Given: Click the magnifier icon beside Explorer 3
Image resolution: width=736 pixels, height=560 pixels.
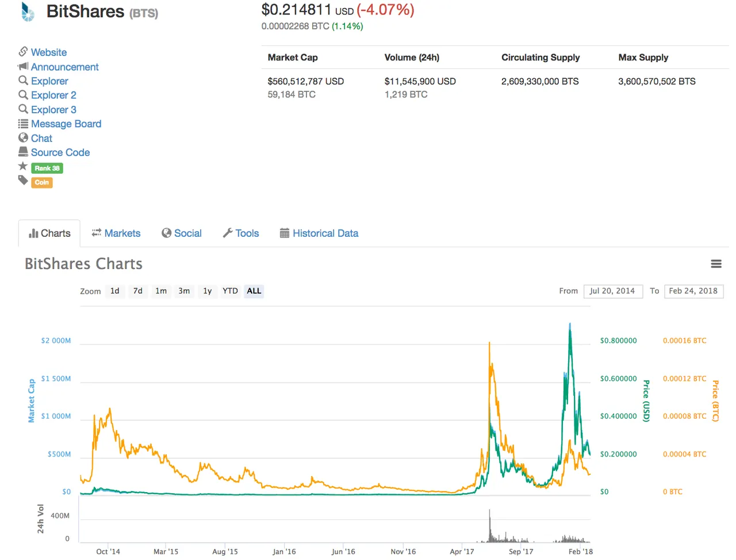Looking at the screenshot, I should click(23, 109).
